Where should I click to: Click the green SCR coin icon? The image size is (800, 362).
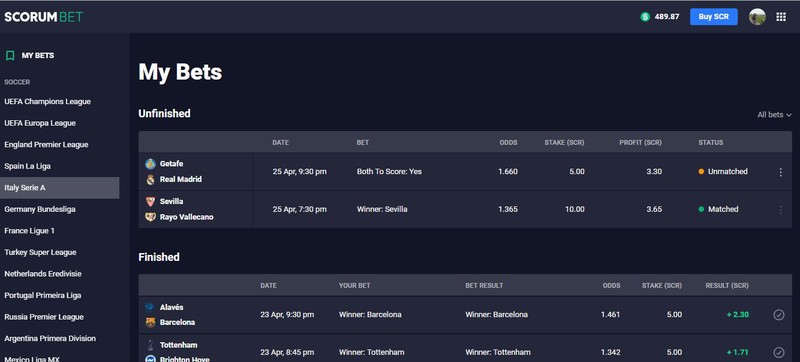[645, 17]
